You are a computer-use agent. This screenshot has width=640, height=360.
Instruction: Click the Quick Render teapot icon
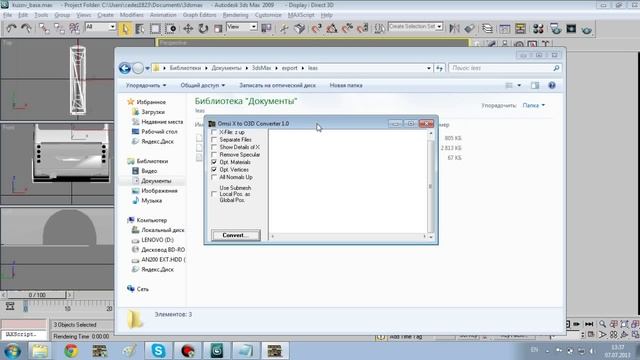pyautogui.click(x=587, y=29)
